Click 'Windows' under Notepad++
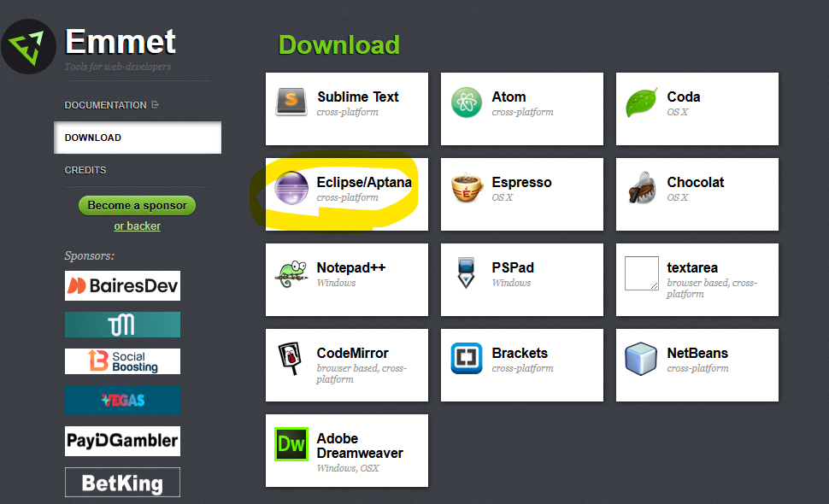829x504 pixels. coord(336,283)
